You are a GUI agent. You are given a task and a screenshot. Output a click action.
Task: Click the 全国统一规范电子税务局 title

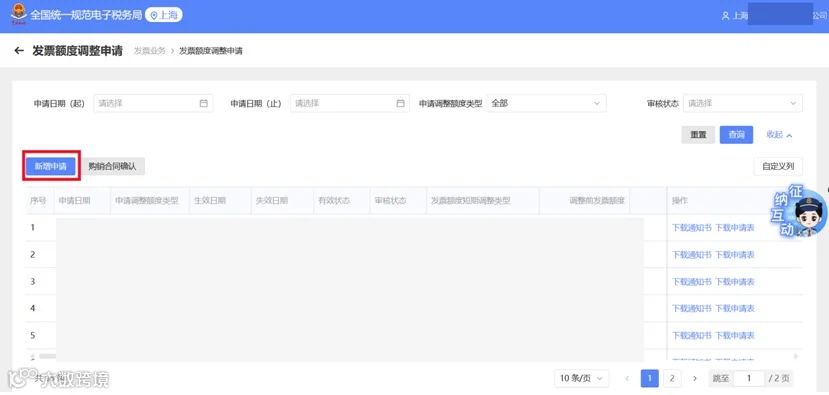[86, 15]
